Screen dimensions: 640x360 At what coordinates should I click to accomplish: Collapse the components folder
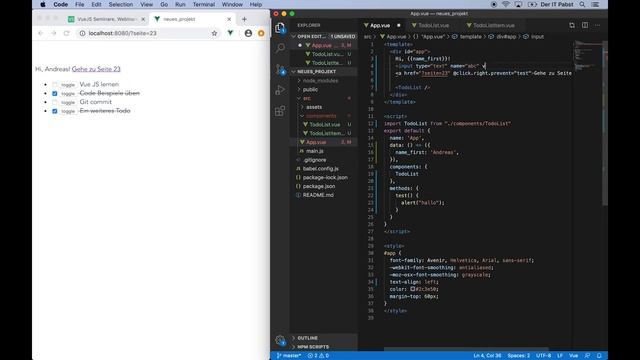coord(324,116)
